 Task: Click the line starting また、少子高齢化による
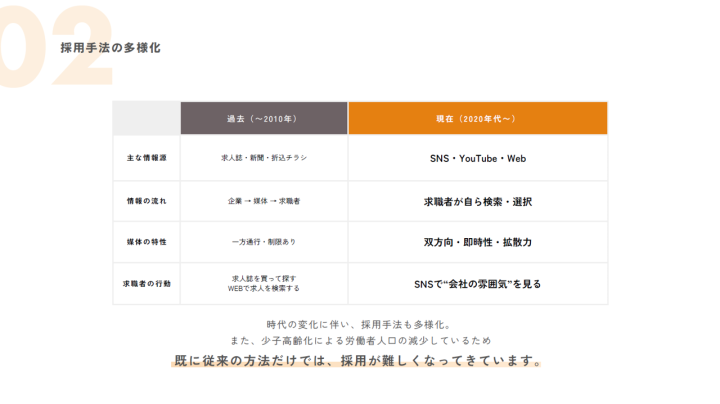click(x=360, y=341)
